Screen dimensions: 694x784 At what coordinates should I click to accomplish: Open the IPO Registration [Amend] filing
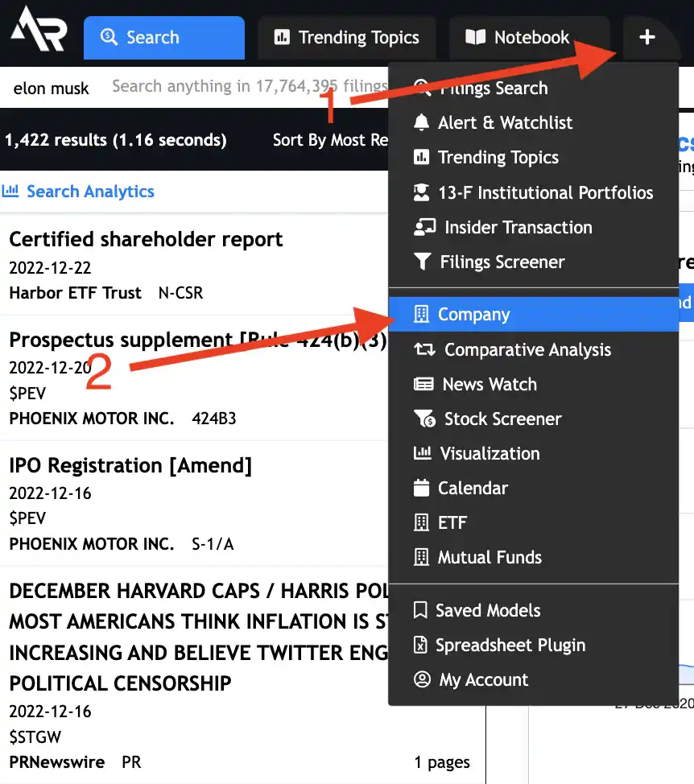coord(130,466)
